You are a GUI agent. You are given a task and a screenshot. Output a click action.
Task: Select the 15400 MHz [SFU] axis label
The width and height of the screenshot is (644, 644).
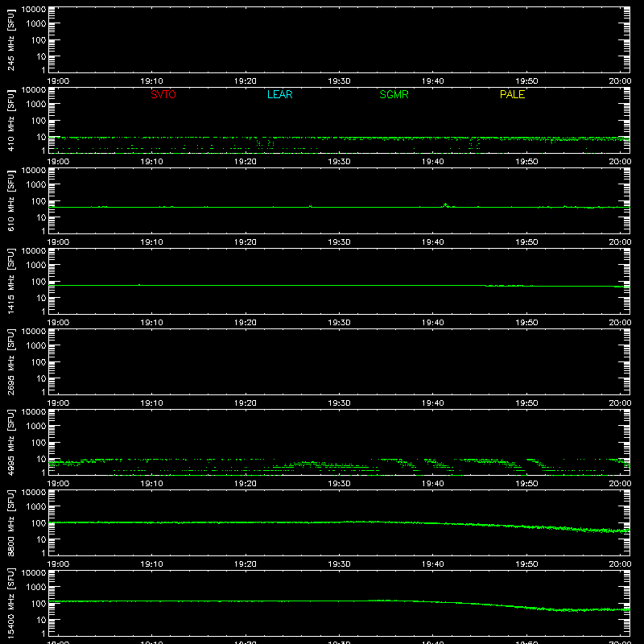[11, 604]
